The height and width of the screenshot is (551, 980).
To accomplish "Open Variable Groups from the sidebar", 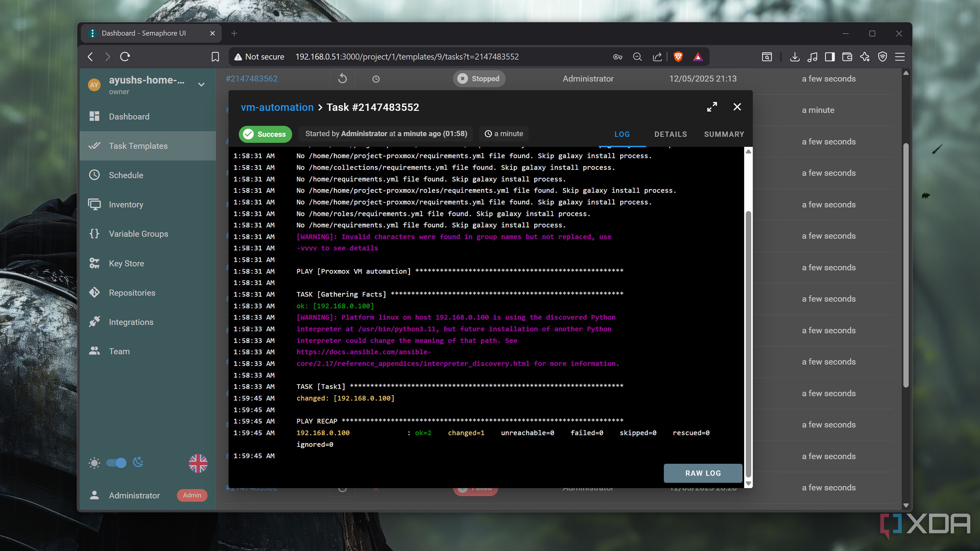I will pyautogui.click(x=148, y=233).
